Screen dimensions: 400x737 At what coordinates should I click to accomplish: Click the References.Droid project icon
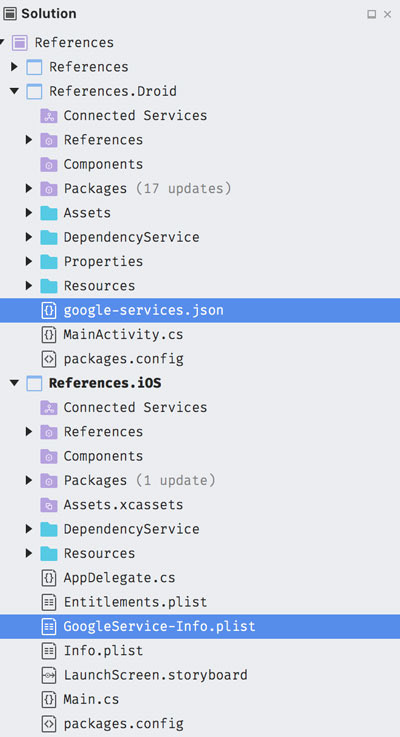(x=34, y=91)
